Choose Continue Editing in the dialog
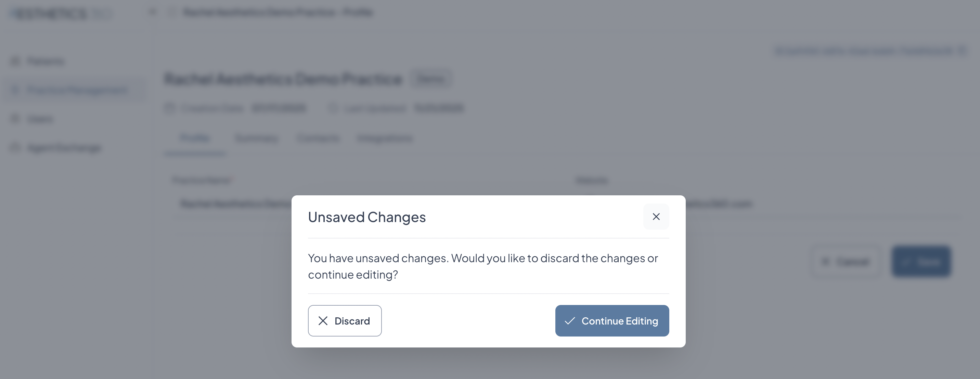The height and width of the screenshot is (379, 980). tap(612, 321)
